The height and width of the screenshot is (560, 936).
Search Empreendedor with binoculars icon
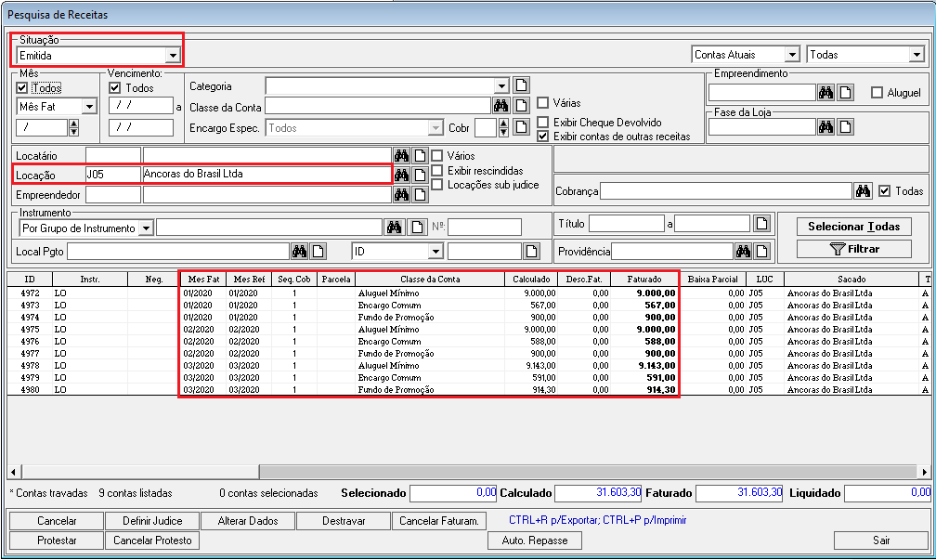click(402, 195)
